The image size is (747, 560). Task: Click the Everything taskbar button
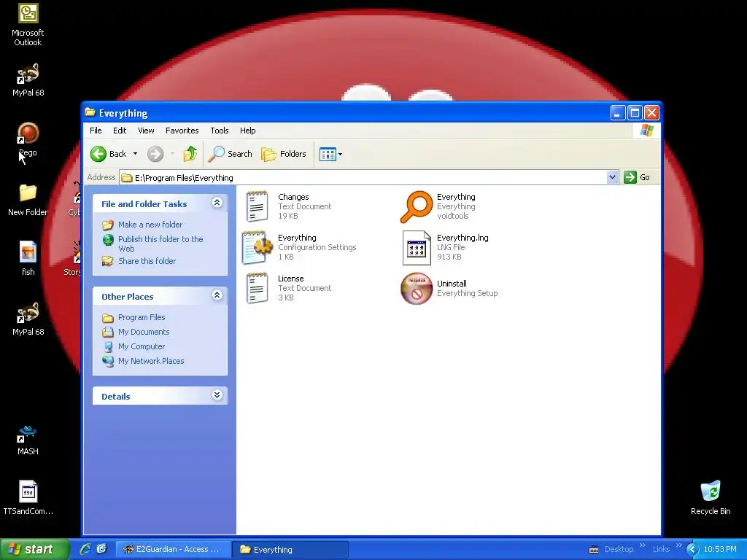(x=290, y=549)
